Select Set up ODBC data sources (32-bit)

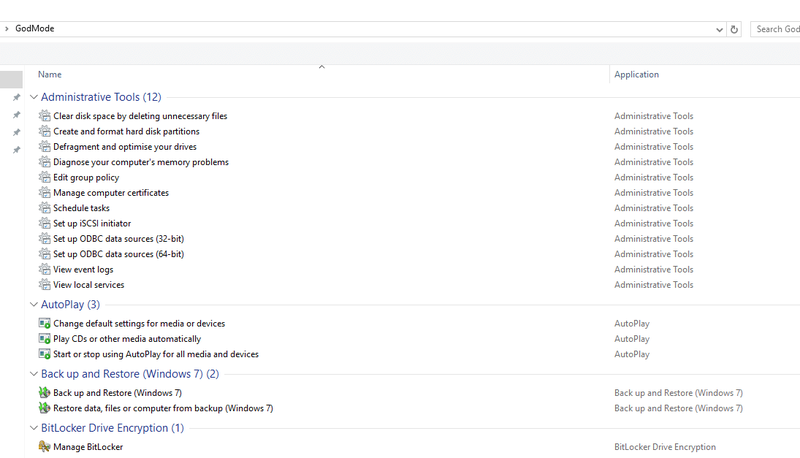(119, 238)
